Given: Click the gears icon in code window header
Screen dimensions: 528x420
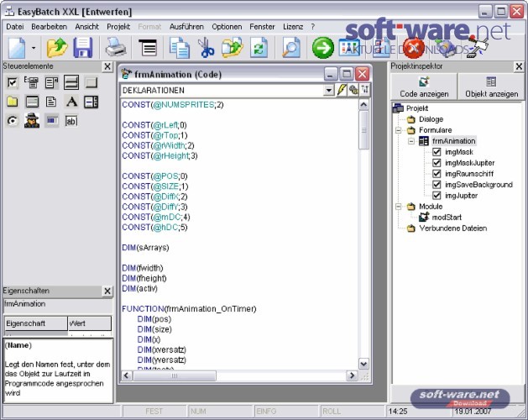Looking at the screenshot, I should pyautogui.click(x=353, y=90).
